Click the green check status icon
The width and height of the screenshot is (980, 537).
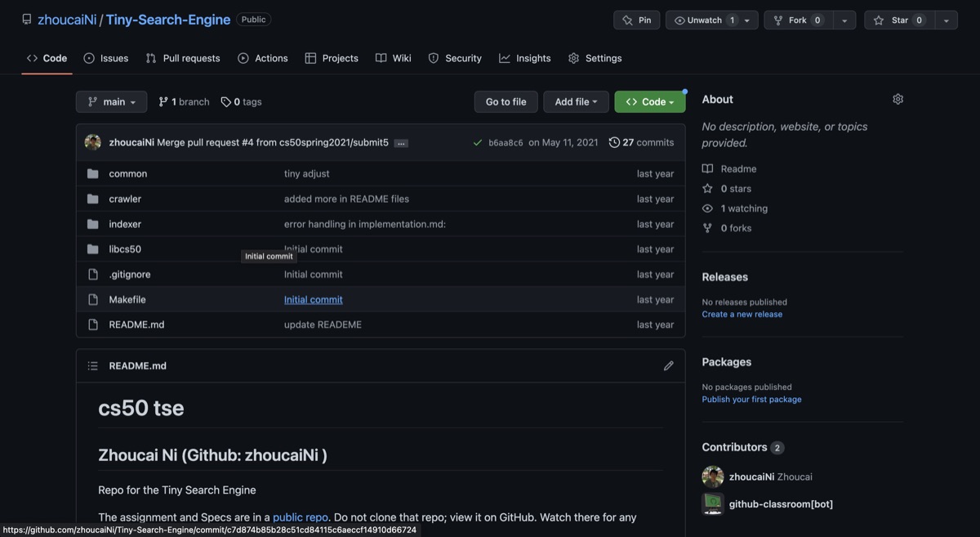point(478,142)
